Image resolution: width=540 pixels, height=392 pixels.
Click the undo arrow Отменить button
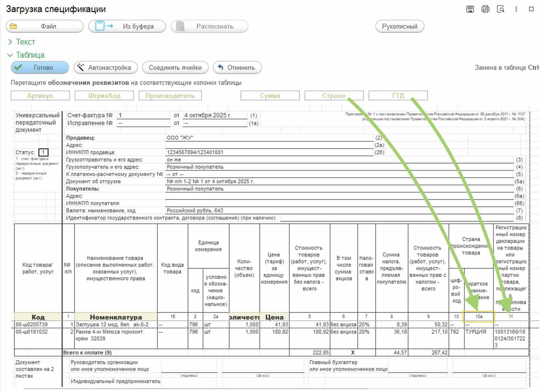tap(237, 68)
